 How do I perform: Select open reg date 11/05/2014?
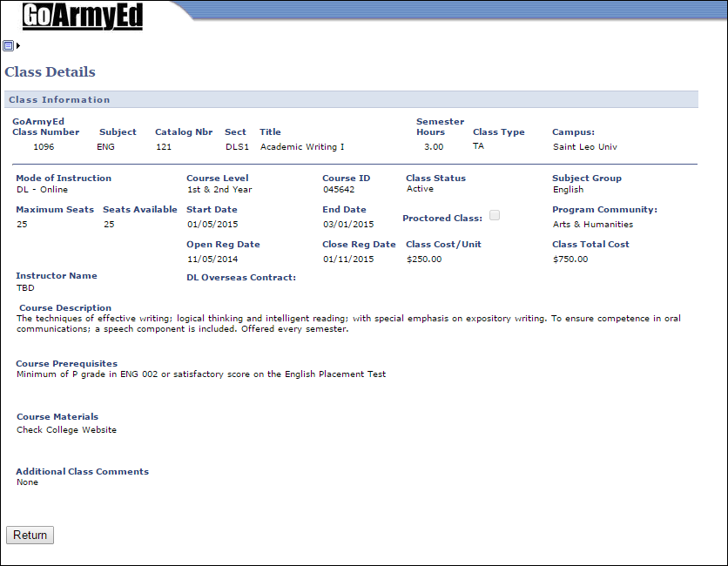(212, 259)
